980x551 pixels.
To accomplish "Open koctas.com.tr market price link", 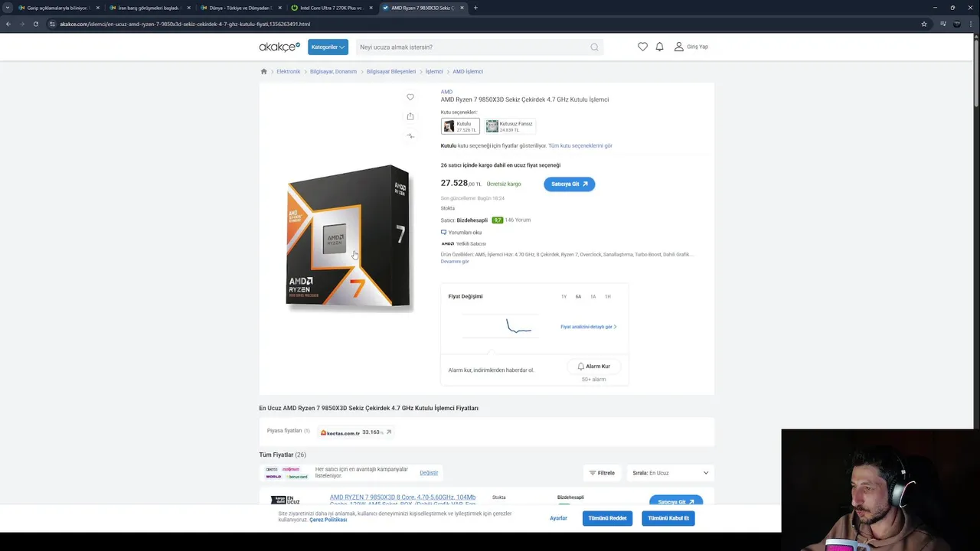I will point(356,432).
